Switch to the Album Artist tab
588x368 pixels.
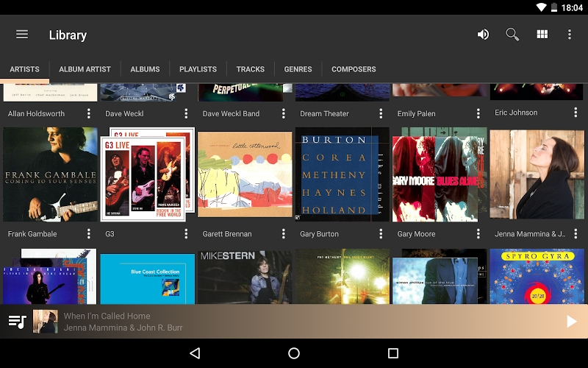pyautogui.click(x=85, y=69)
